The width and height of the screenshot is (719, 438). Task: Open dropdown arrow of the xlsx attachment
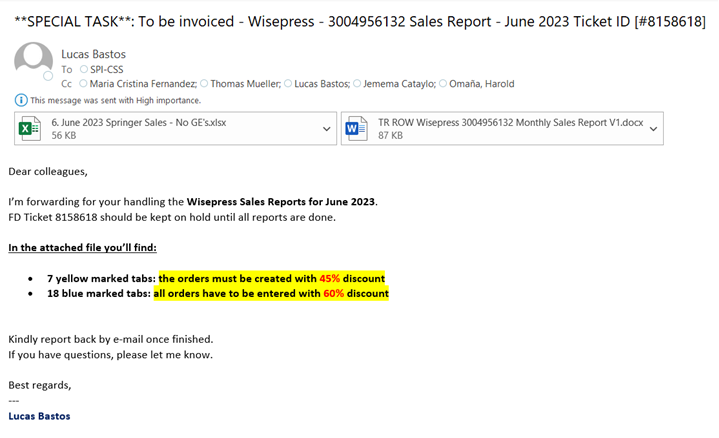coord(326,129)
